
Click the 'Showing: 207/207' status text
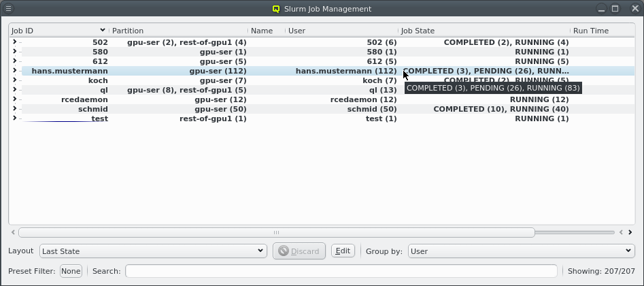pyautogui.click(x=601, y=271)
